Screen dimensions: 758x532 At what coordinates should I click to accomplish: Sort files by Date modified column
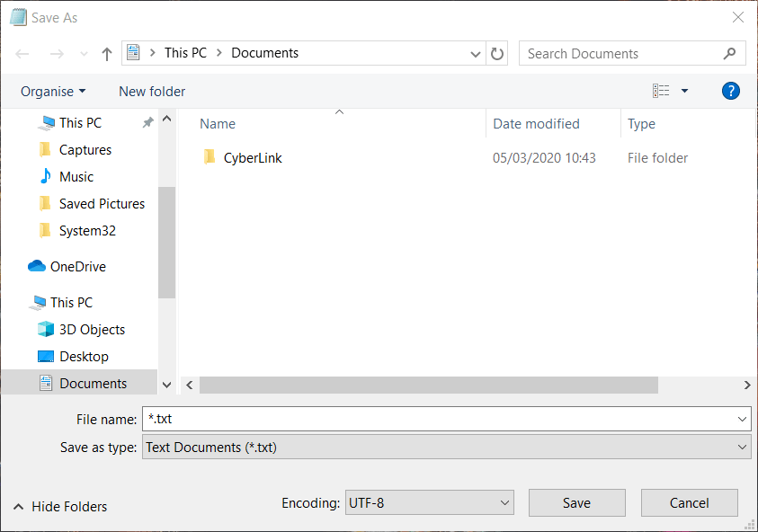coord(536,124)
